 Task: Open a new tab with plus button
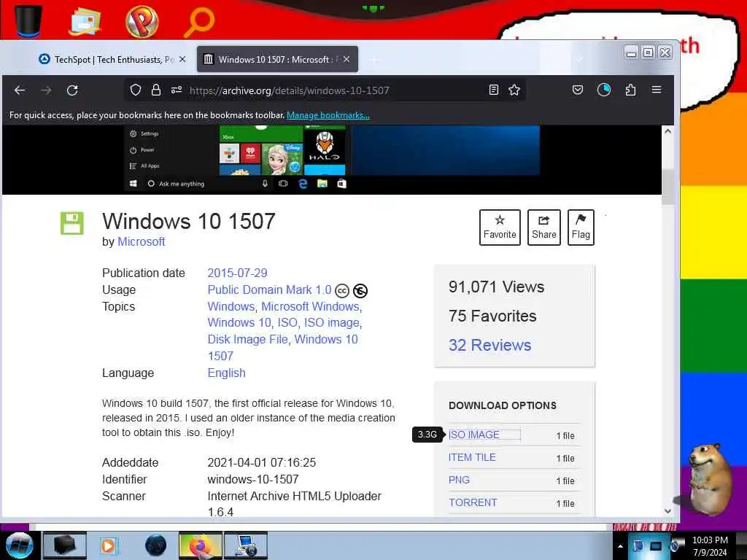point(374,60)
